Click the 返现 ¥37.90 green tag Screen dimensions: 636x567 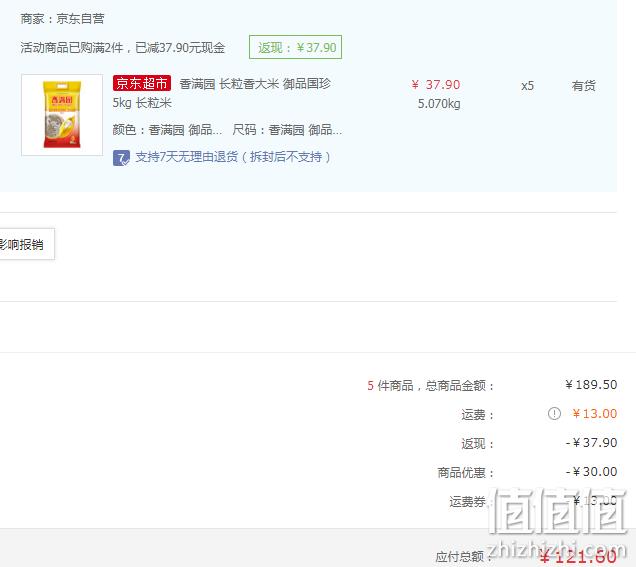click(295, 47)
